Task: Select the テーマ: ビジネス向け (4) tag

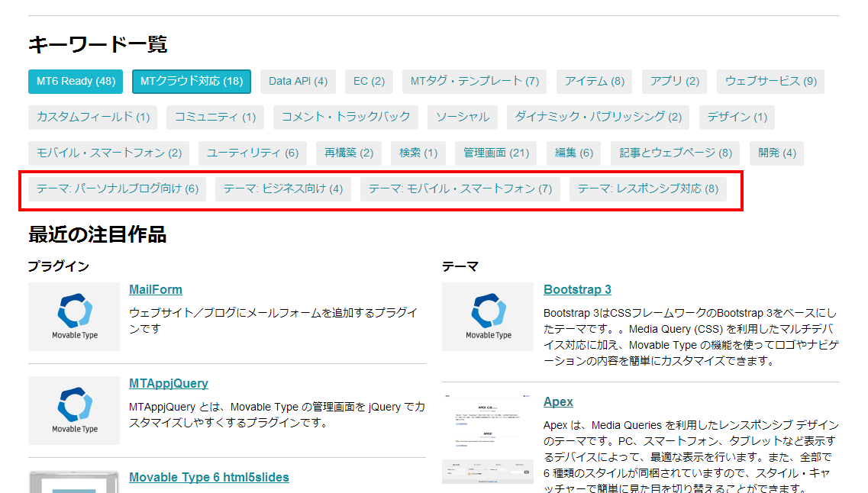Action: tap(283, 188)
